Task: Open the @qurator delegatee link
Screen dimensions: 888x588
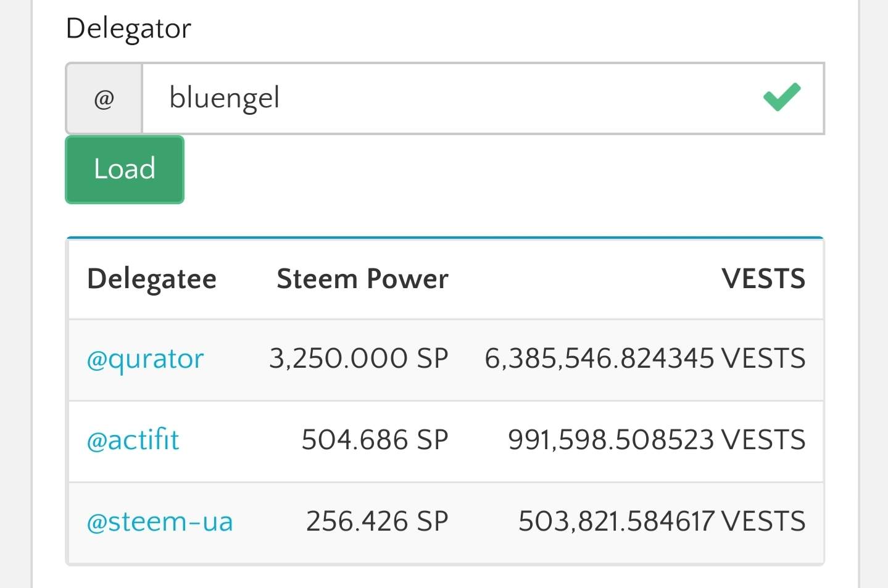Action: point(146,358)
